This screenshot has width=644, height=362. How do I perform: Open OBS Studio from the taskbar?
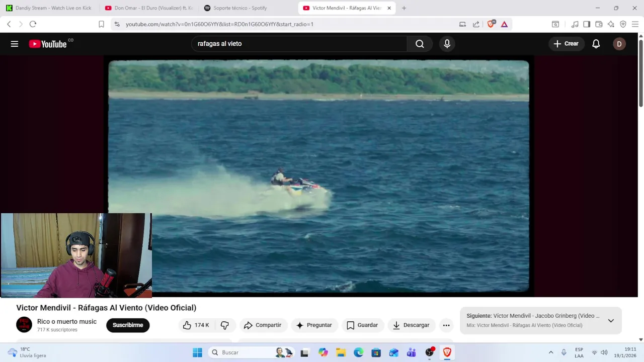click(x=429, y=352)
